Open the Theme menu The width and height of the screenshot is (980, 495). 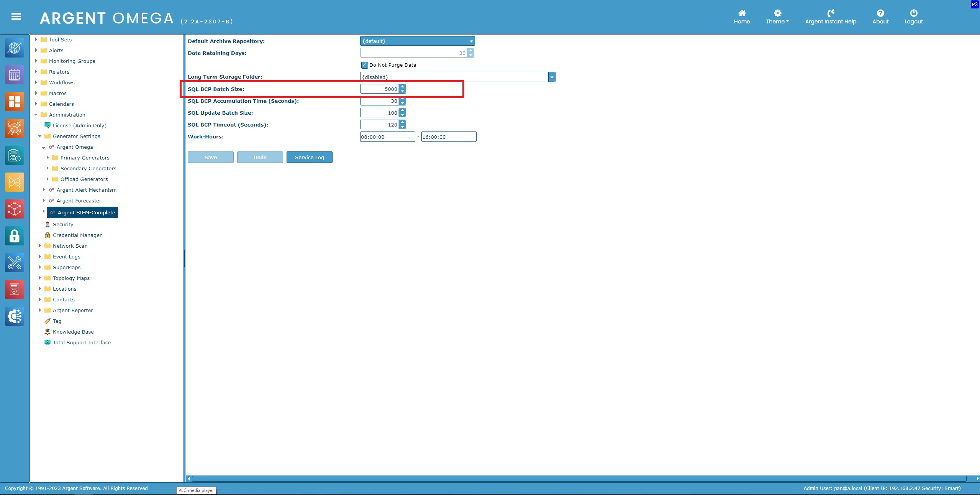point(777,17)
